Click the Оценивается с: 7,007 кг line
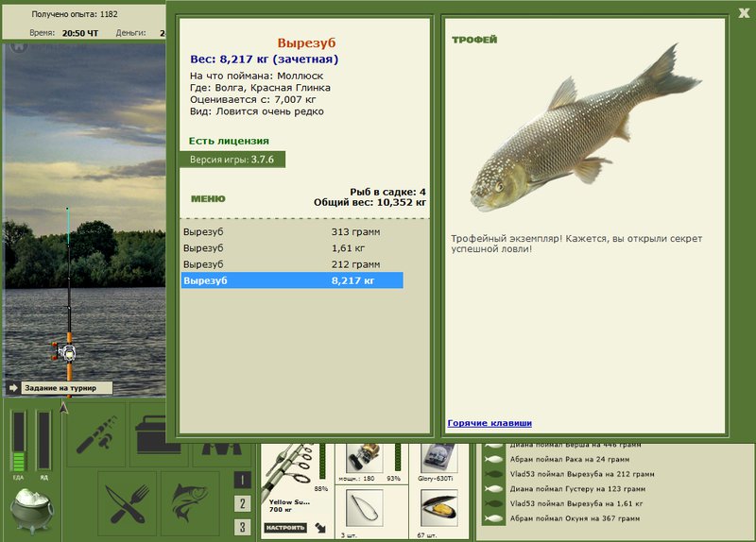This screenshot has width=756, height=542. coord(252,100)
